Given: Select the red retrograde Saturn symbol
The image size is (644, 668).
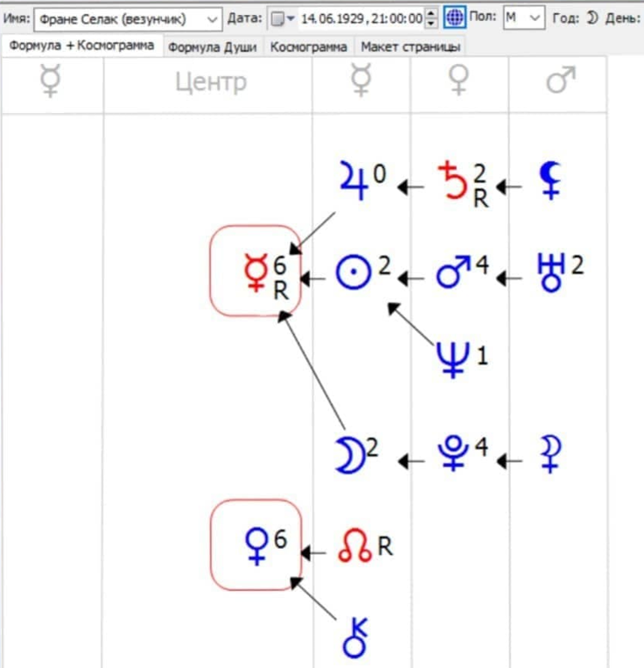Looking at the screenshot, I should (x=452, y=180).
